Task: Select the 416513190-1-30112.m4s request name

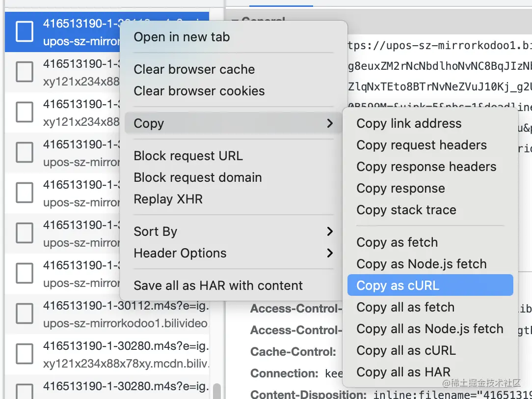Action: [x=126, y=306]
